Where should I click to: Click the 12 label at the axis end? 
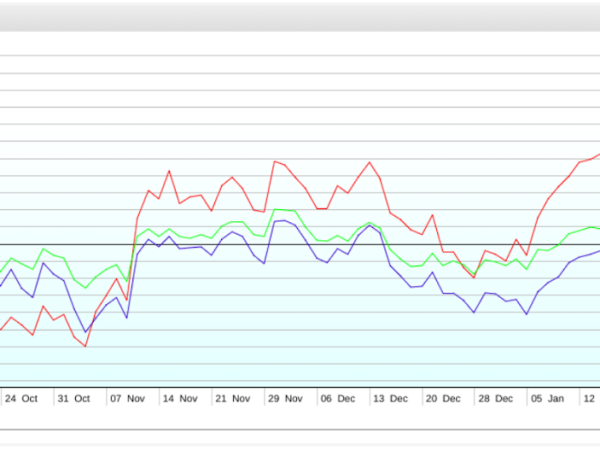coord(591,398)
